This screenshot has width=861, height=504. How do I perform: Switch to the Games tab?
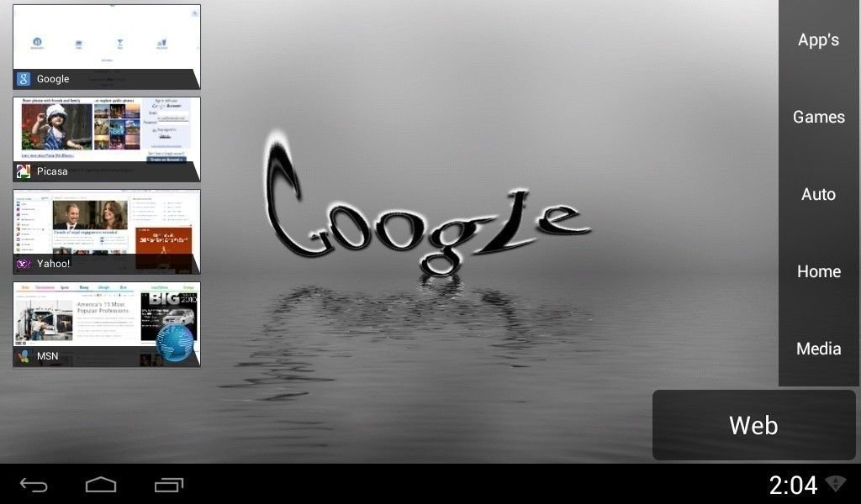[x=818, y=117]
